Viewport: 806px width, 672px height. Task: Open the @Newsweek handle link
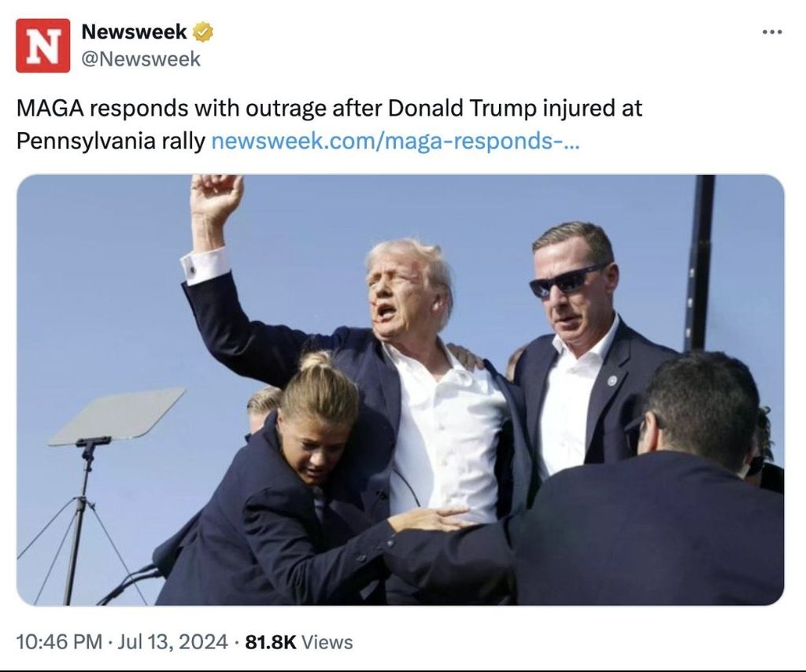click(141, 59)
